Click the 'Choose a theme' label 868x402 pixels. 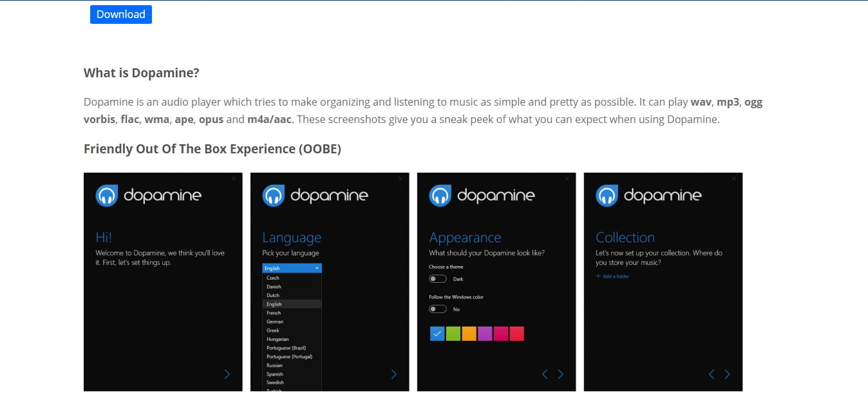click(446, 267)
